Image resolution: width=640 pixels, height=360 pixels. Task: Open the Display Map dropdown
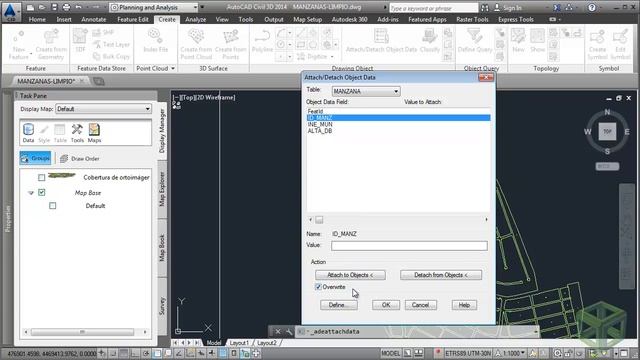pyautogui.click(x=103, y=109)
